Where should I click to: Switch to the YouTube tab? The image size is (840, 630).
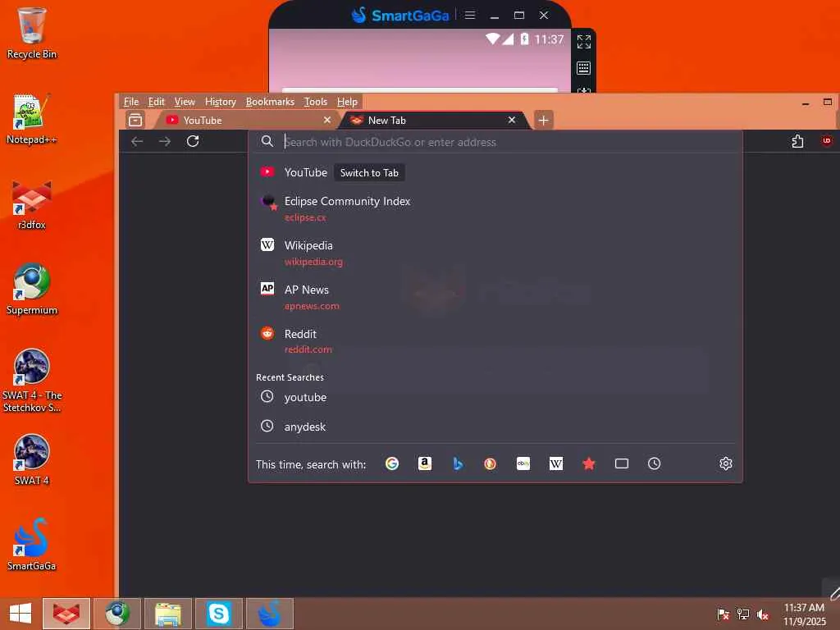click(248, 120)
